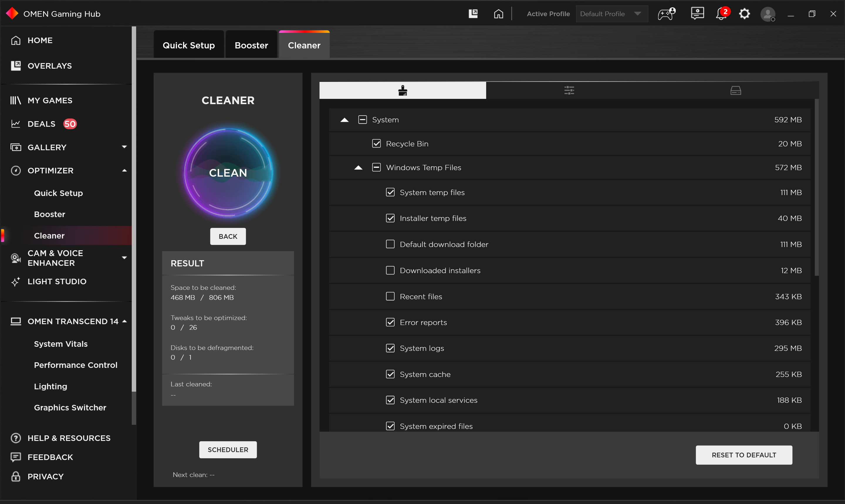Open Quick Setup in the sidebar
Image resolution: width=845 pixels, height=504 pixels.
[x=58, y=193]
